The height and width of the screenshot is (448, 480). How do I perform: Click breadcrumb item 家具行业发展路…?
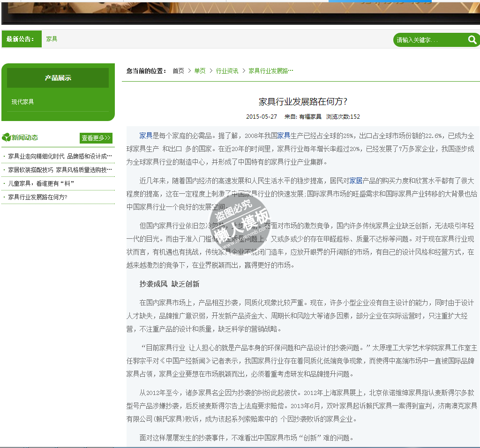click(270, 71)
